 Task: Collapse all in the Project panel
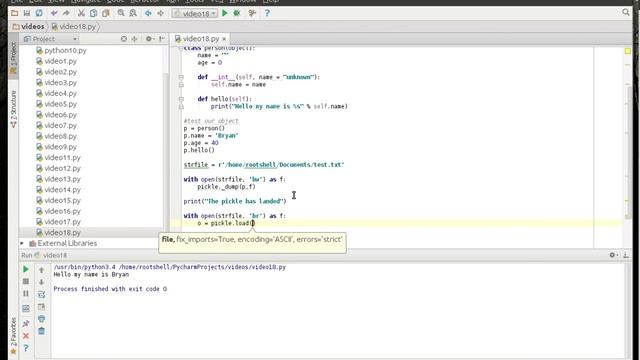click(x=135, y=39)
